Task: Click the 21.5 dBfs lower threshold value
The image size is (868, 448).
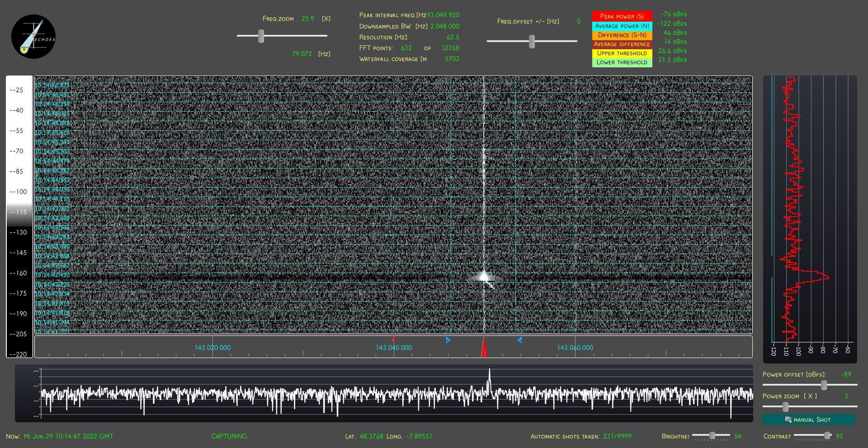Action: coord(672,60)
